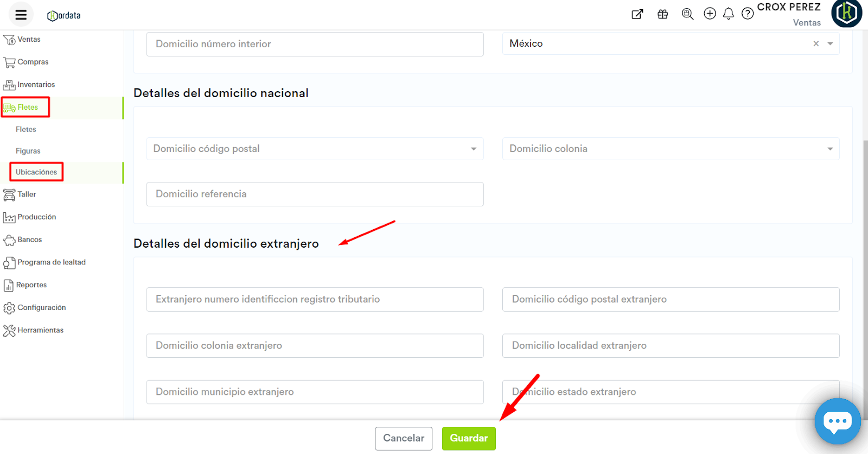Select Ubicaciónes in the sidebar
This screenshot has width=868, height=454.
36,172
